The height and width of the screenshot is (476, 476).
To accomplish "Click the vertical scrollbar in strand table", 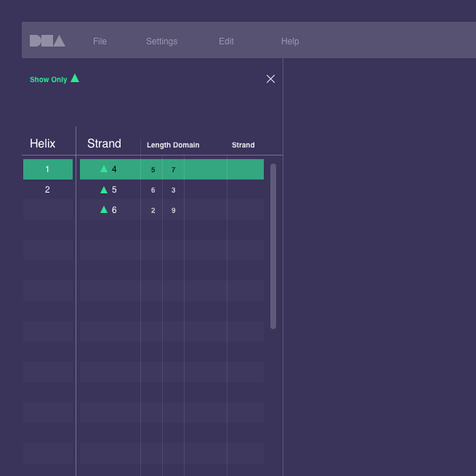I will [273, 246].
